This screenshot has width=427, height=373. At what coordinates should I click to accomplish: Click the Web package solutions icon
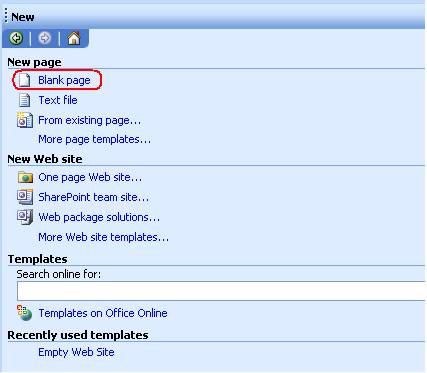click(x=25, y=217)
